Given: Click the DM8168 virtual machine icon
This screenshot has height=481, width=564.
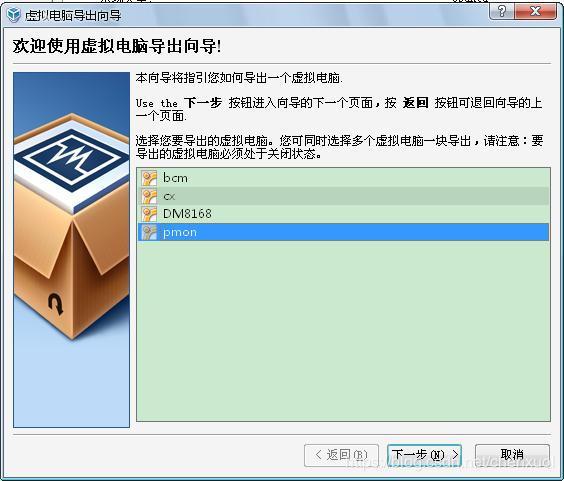Looking at the screenshot, I should pyautogui.click(x=149, y=214).
